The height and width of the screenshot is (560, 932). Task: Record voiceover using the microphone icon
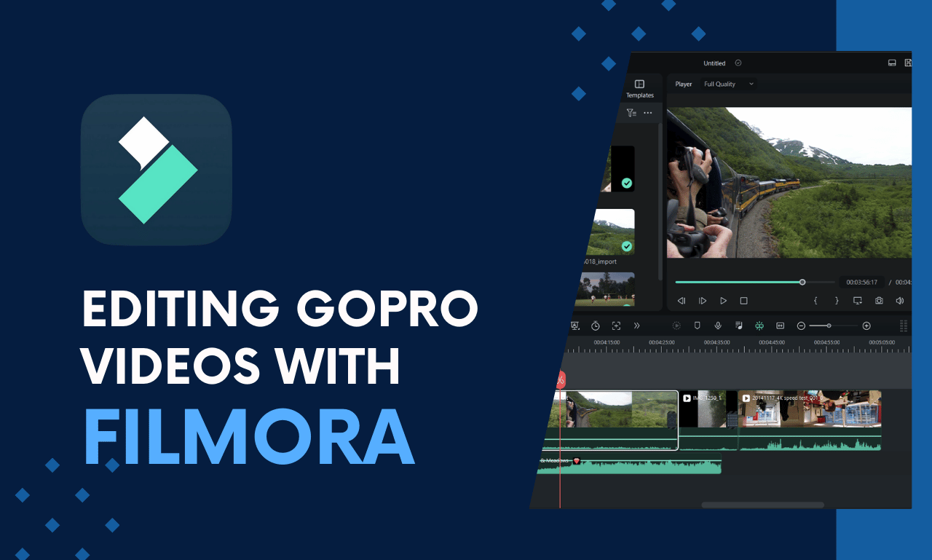point(718,326)
